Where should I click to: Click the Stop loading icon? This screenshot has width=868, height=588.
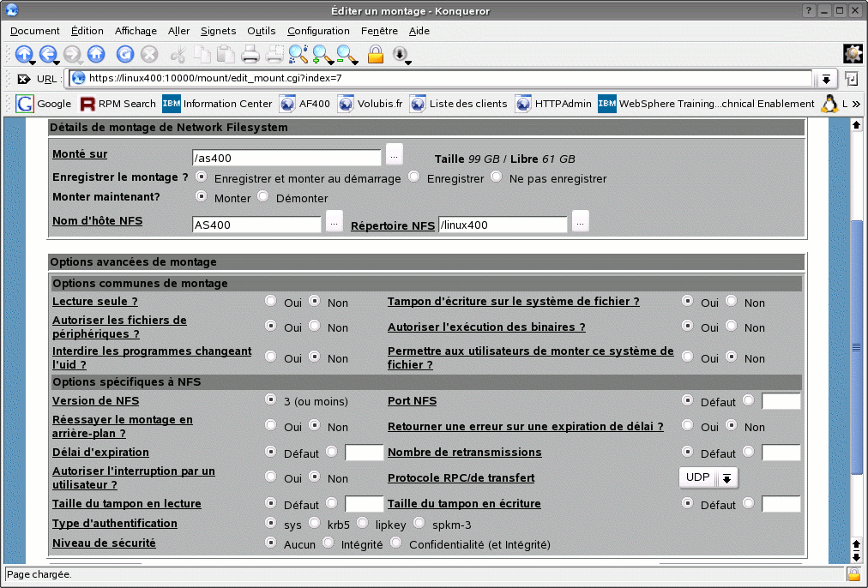149,54
